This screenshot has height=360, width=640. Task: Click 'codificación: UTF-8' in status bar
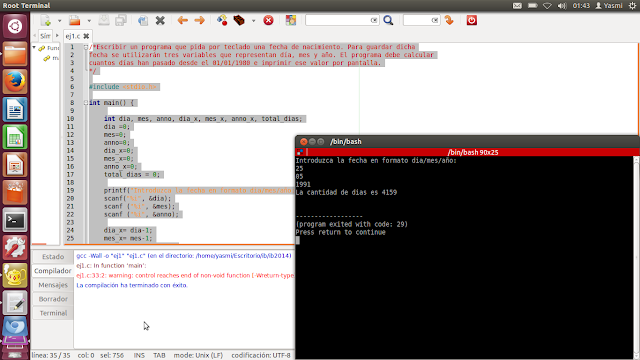261,356
